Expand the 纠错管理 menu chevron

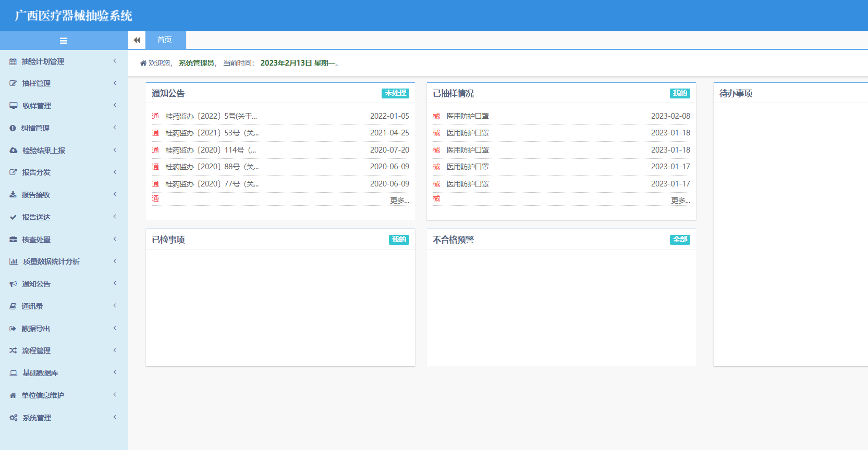coord(115,128)
